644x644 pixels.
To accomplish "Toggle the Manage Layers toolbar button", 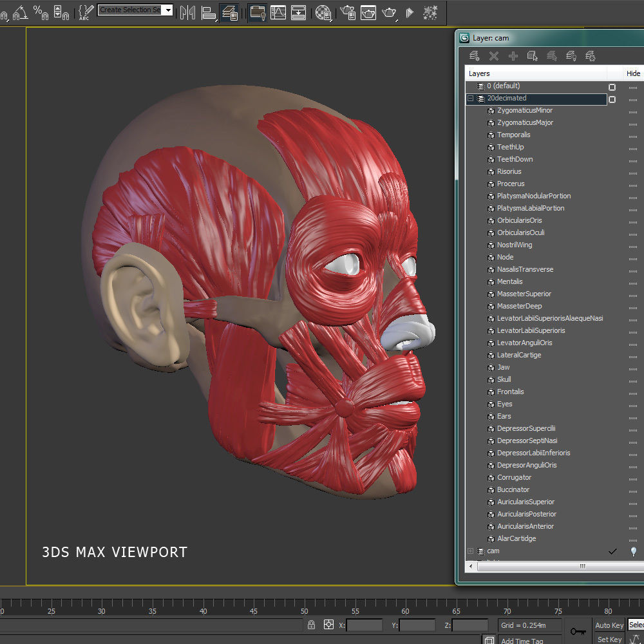I will pos(229,12).
